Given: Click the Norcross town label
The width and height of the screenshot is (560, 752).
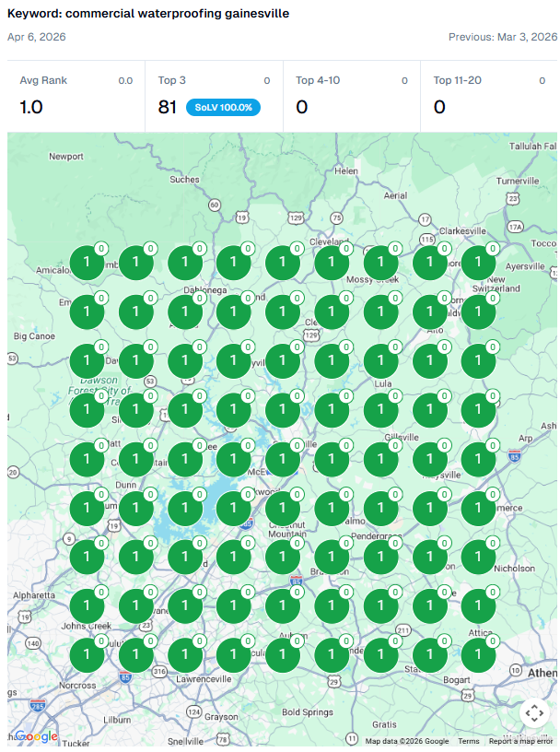Looking at the screenshot, I should click(77, 686).
